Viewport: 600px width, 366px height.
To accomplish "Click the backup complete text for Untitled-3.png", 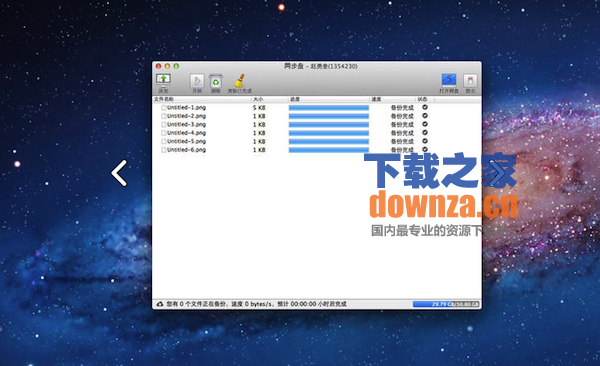I will tap(402, 124).
